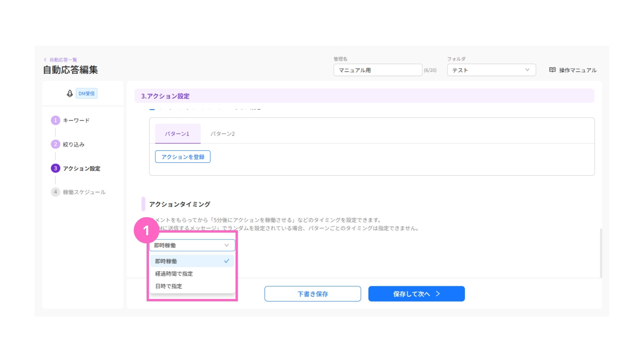Click the vertical scrollbar on the right side

pyautogui.click(x=601, y=253)
